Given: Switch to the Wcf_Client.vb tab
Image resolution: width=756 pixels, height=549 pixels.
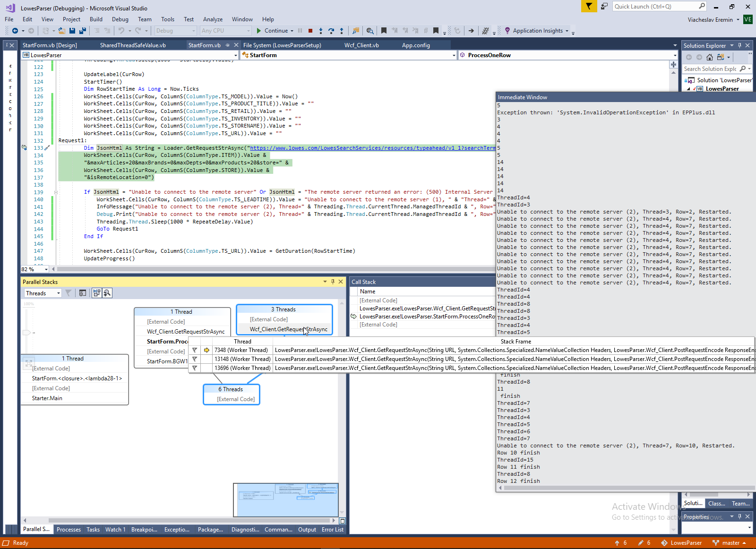Looking at the screenshot, I should [361, 45].
